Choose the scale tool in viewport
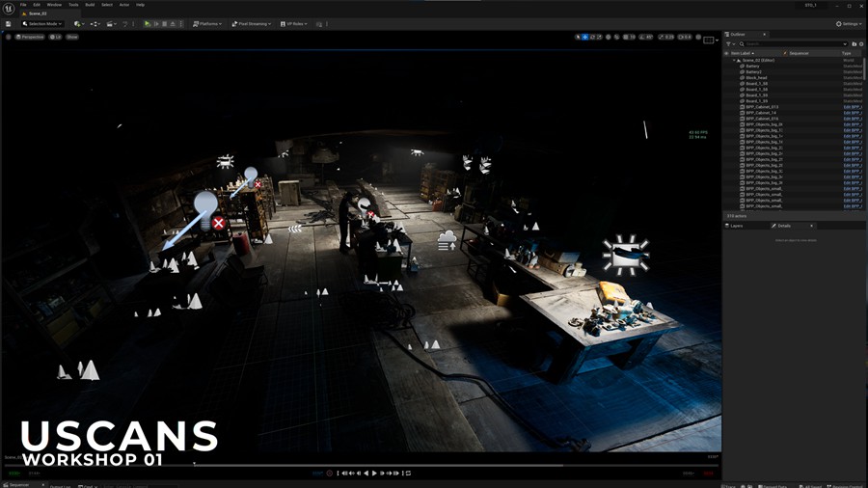Screen dimensions: 868x488 coord(600,37)
